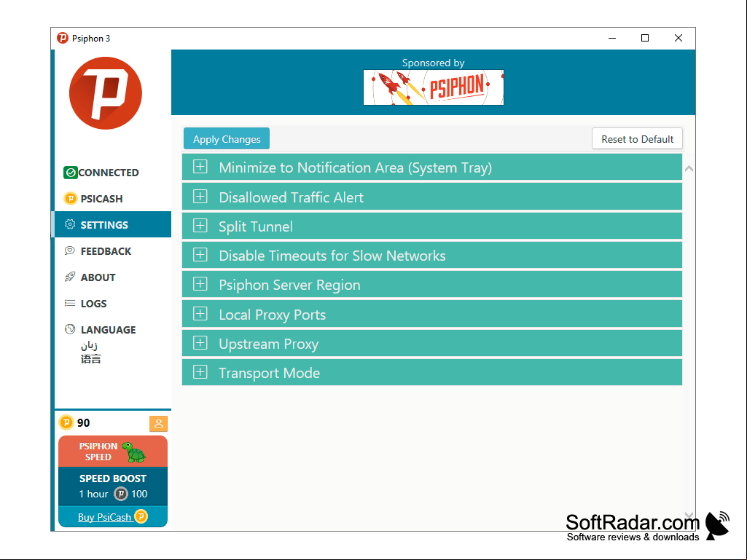Viewport: 747px width, 560px height.
Task: Click the PsiCash balance coin icon
Action: click(66, 422)
